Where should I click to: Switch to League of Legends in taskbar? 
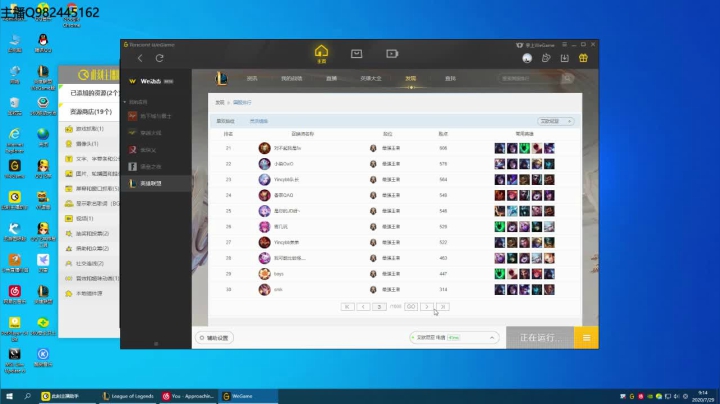click(x=128, y=396)
